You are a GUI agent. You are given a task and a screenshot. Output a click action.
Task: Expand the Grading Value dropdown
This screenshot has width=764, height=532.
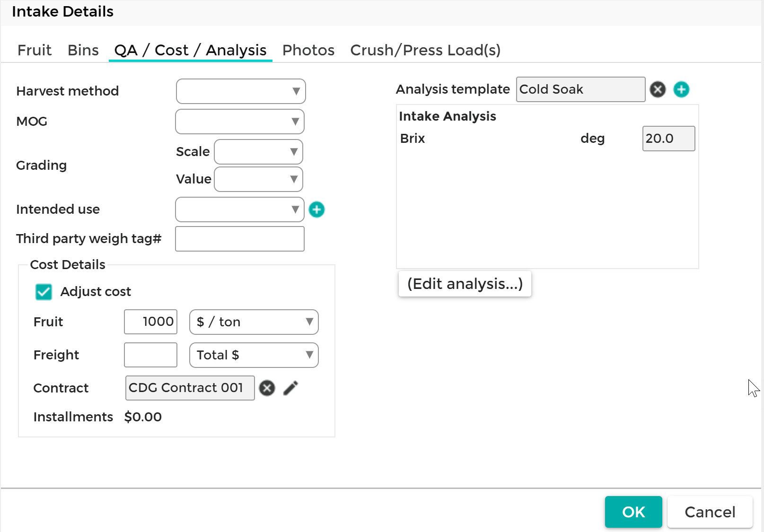pos(258,179)
